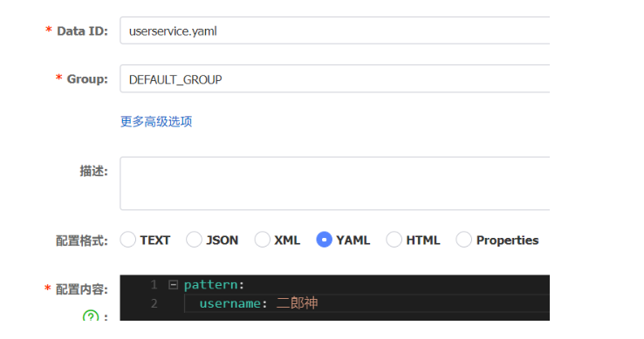Click the value 二郎神 in editor

(x=297, y=303)
